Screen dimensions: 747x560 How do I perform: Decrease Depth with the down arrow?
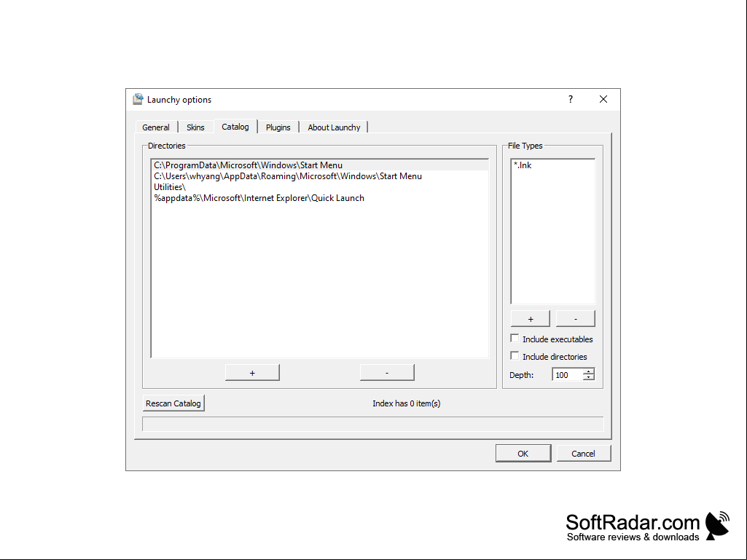coord(589,378)
